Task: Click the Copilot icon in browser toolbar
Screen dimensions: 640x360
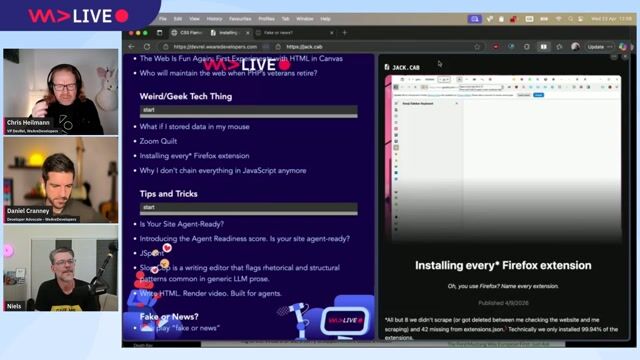Action: pos(623,47)
